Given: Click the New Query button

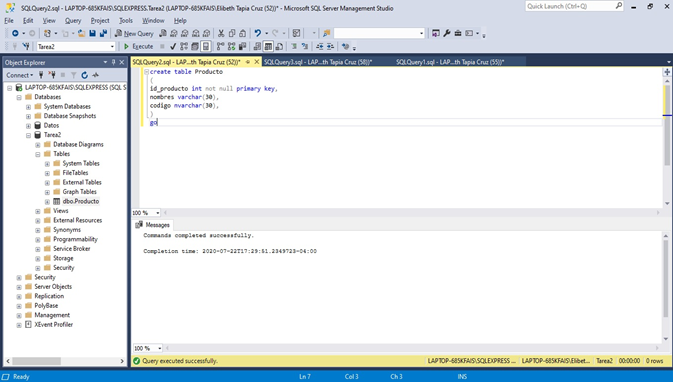Looking at the screenshot, I should (134, 33).
